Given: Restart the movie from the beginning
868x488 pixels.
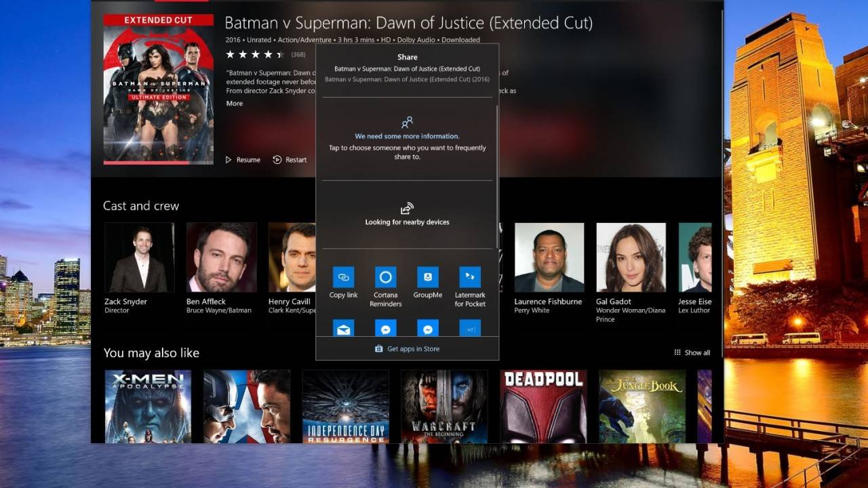Looking at the screenshot, I should tap(290, 160).
